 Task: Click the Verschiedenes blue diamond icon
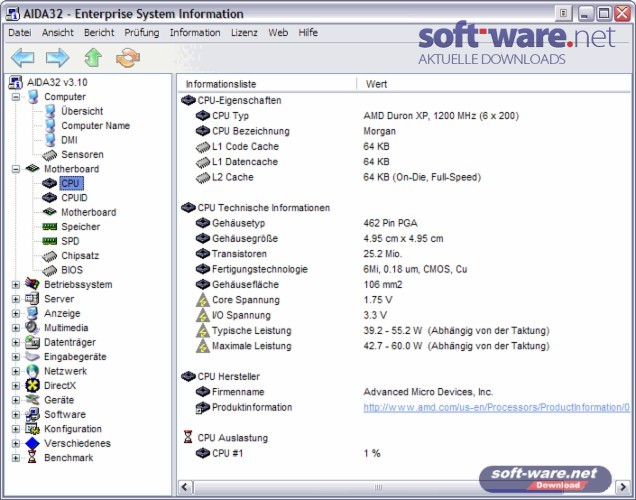click(x=32, y=443)
